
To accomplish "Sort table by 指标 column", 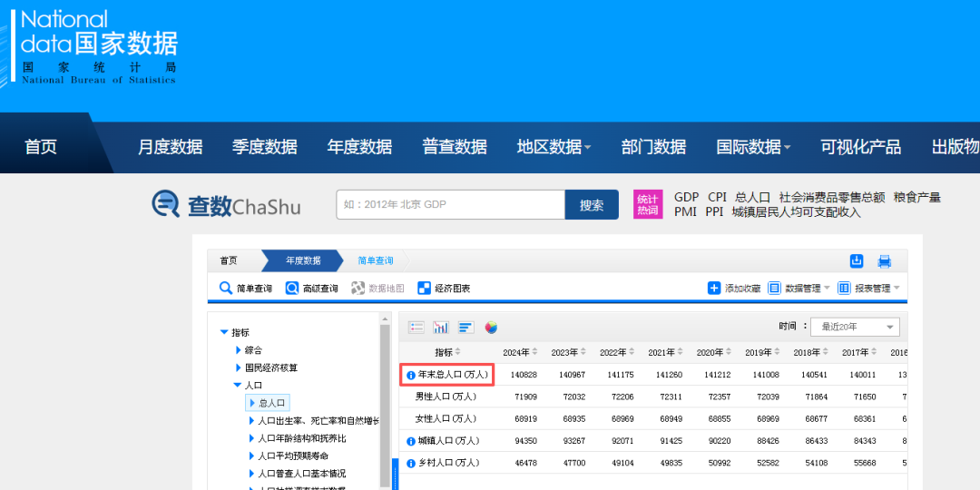I will click(457, 352).
